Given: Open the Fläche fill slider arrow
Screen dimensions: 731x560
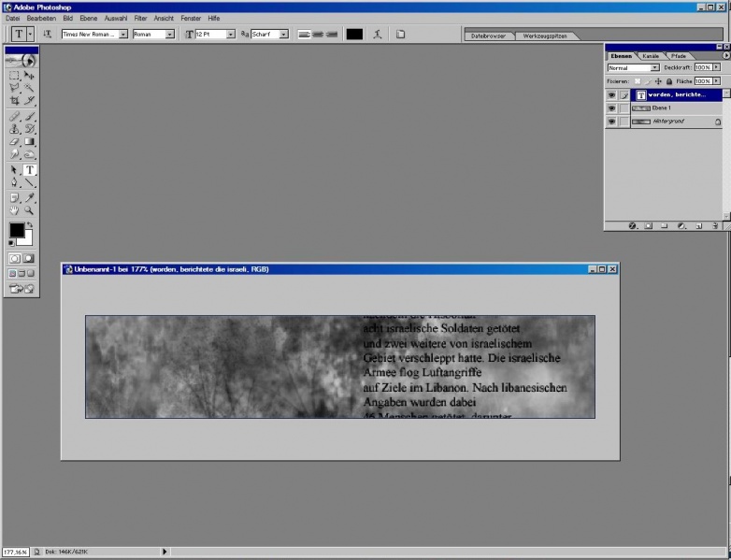Looking at the screenshot, I should [x=717, y=81].
